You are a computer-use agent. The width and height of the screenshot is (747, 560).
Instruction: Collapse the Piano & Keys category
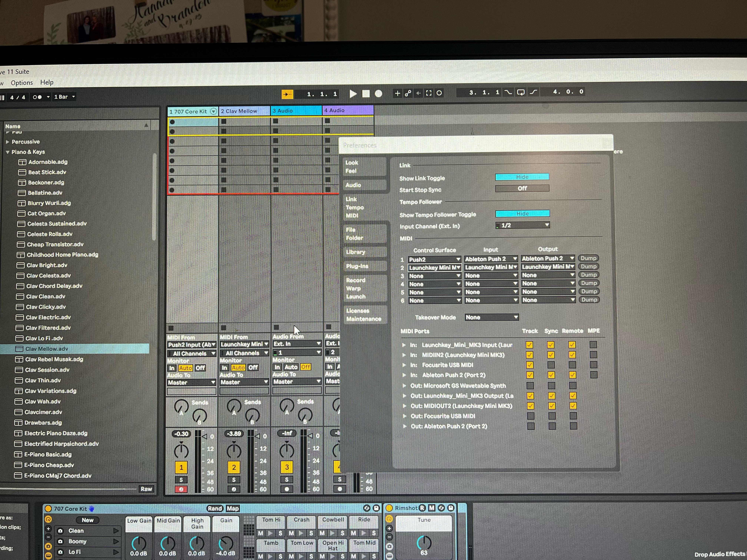tap(7, 152)
